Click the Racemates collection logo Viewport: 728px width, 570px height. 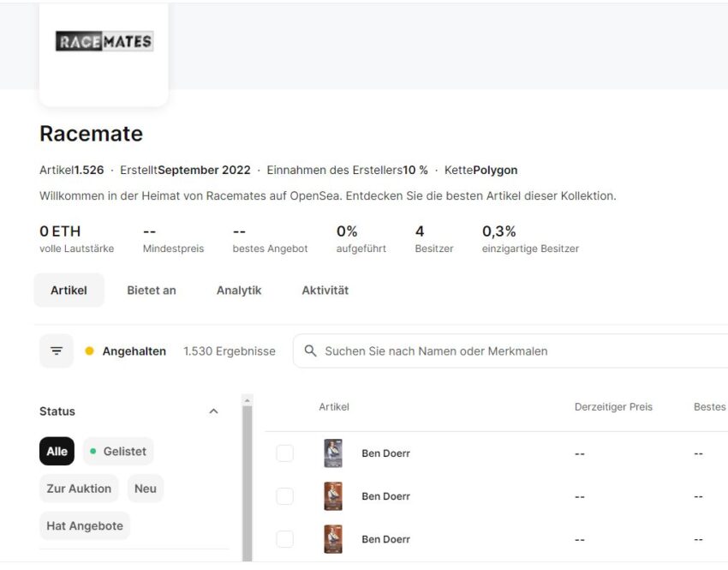click(x=104, y=41)
